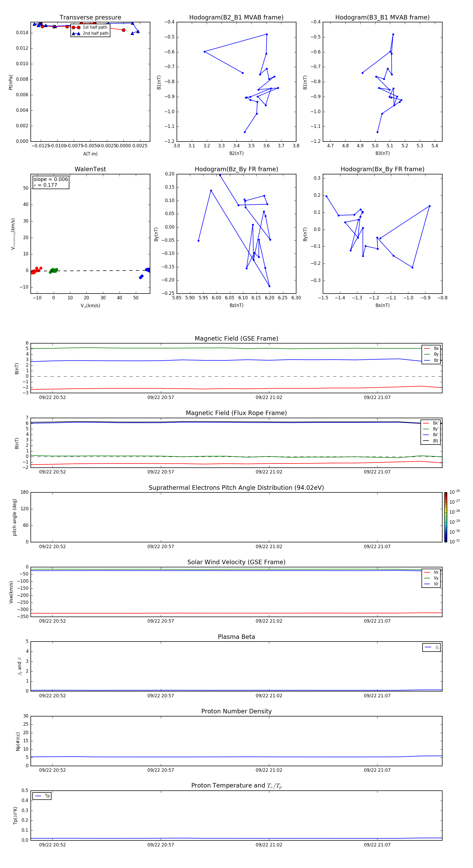Viewport: 473px width, 868px height.
Task: Click the Vx legend entry in velocity plot
Action: pyautogui.click(x=431, y=572)
